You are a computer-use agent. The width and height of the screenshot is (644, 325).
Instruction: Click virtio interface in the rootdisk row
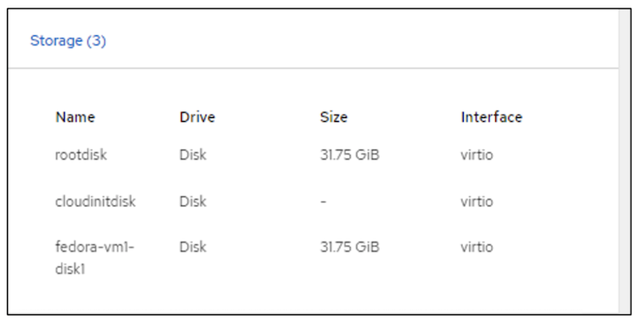pos(477,155)
